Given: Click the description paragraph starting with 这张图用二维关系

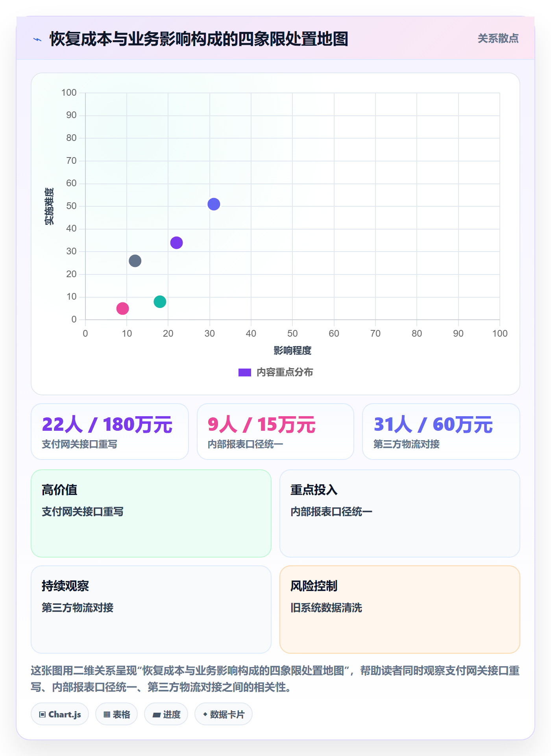Looking at the screenshot, I should pyautogui.click(x=275, y=679).
